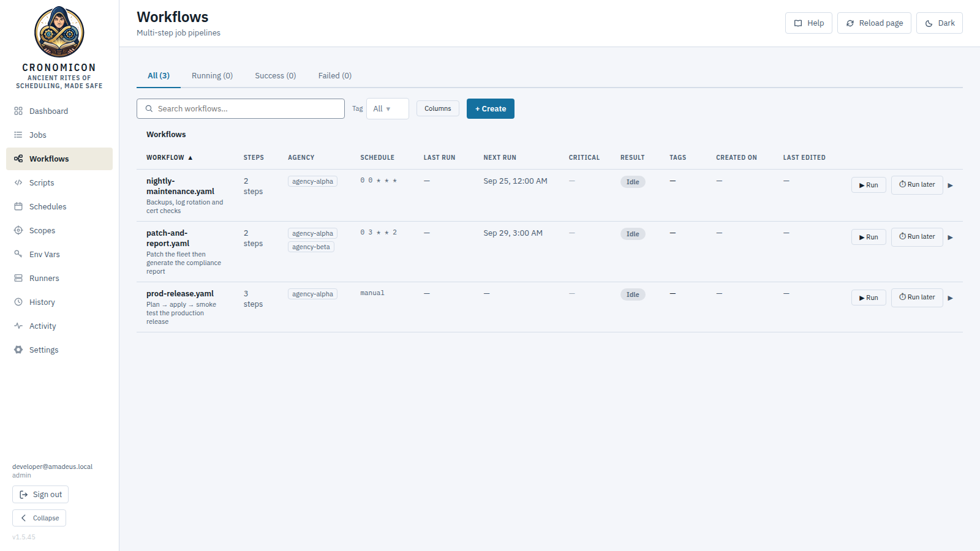The image size is (980, 551).
Task: Run nightly-maintenance.yaml now
Action: tap(869, 185)
